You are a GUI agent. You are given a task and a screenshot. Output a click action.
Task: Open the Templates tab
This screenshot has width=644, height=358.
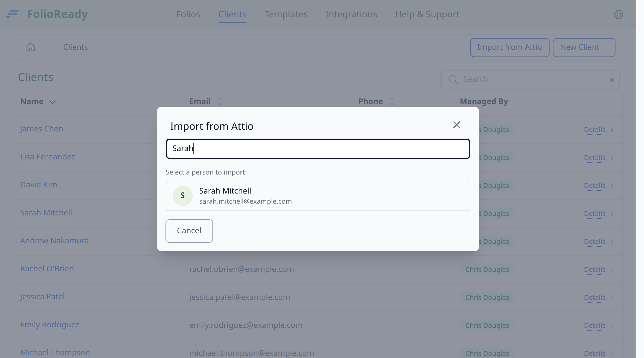[286, 14]
